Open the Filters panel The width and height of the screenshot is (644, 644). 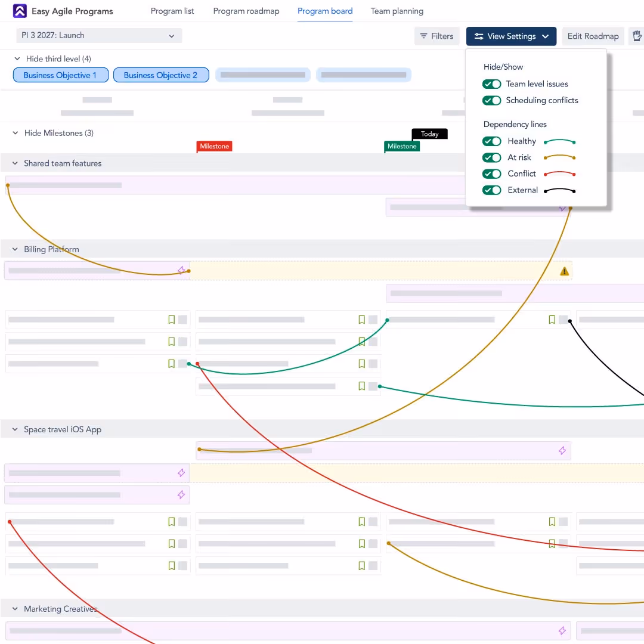437,36
